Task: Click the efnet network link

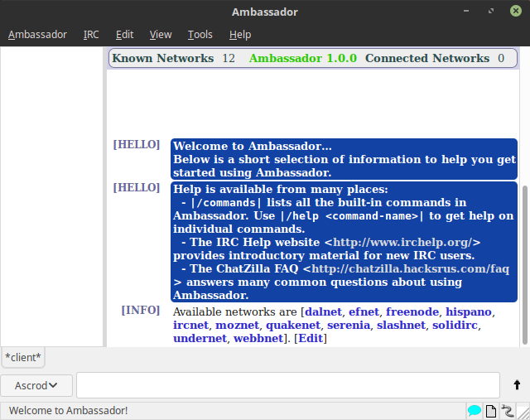Action: 364,311
